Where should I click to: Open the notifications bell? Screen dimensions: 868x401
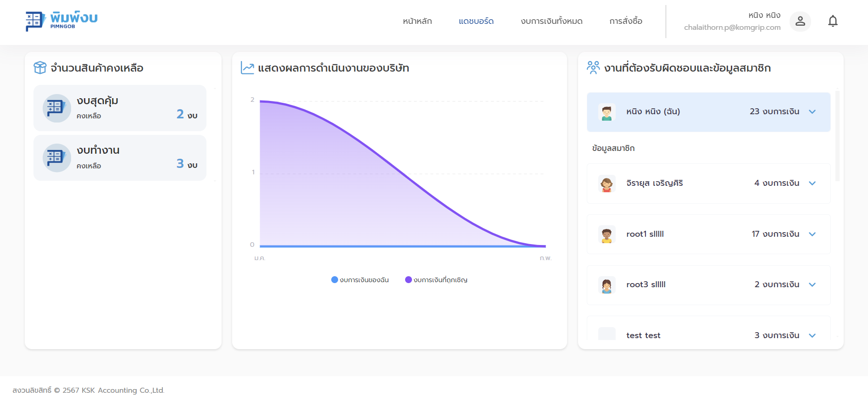point(833,21)
